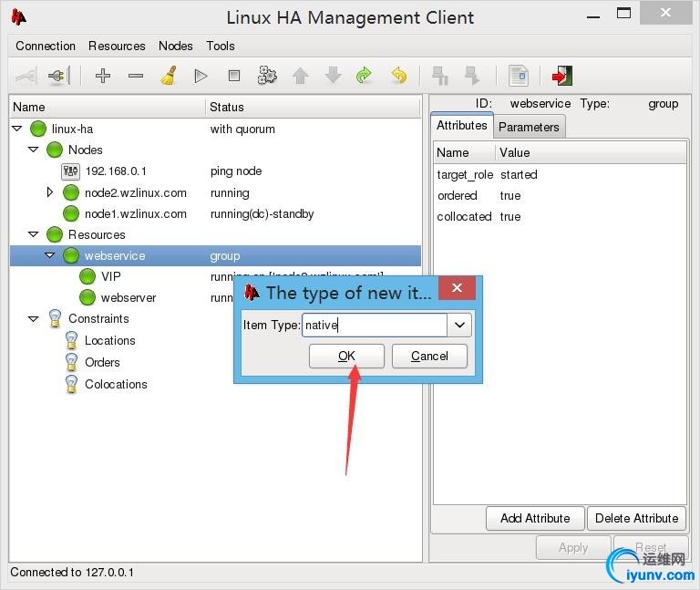The image size is (700, 590).
Task: Click the Item Type text field
Action: (x=375, y=326)
